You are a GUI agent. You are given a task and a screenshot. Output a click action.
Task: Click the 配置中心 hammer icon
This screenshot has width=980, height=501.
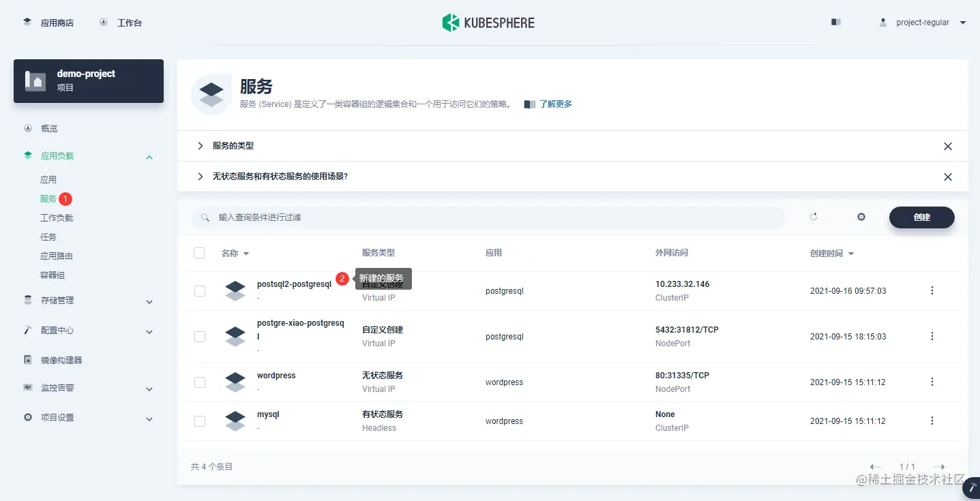click(28, 330)
